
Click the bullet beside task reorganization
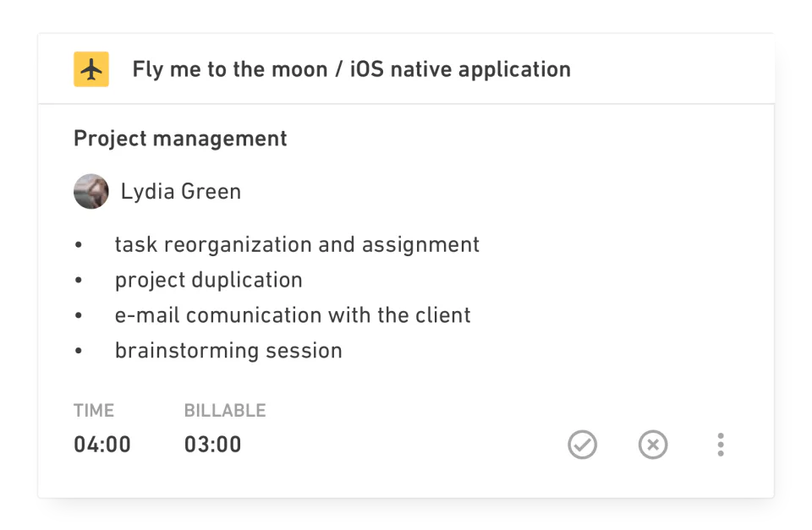pos(80,245)
